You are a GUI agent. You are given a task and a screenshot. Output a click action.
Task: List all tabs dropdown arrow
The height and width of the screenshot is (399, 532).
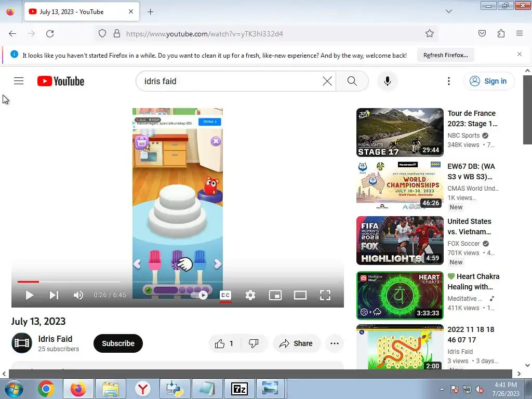tap(448, 11)
